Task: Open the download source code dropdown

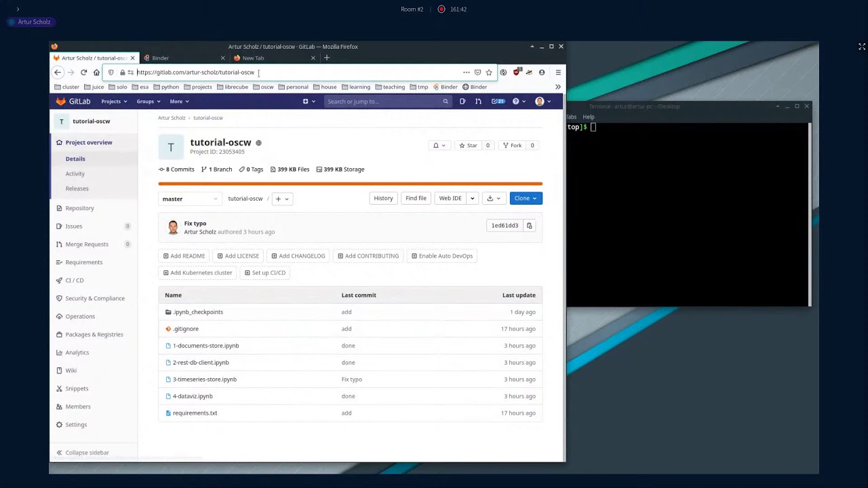Action: (x=493, y=199)
